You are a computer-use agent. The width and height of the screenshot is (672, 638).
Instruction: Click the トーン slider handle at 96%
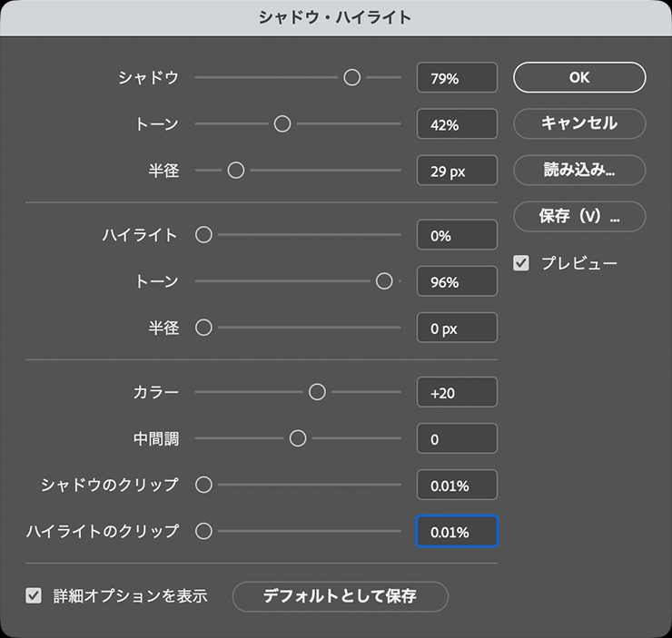pos(384,282)
